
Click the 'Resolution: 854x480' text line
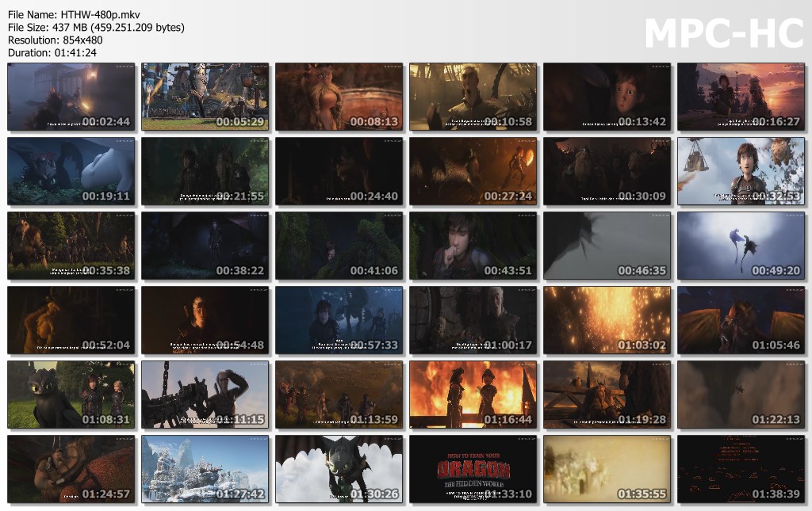coord(56,40)
